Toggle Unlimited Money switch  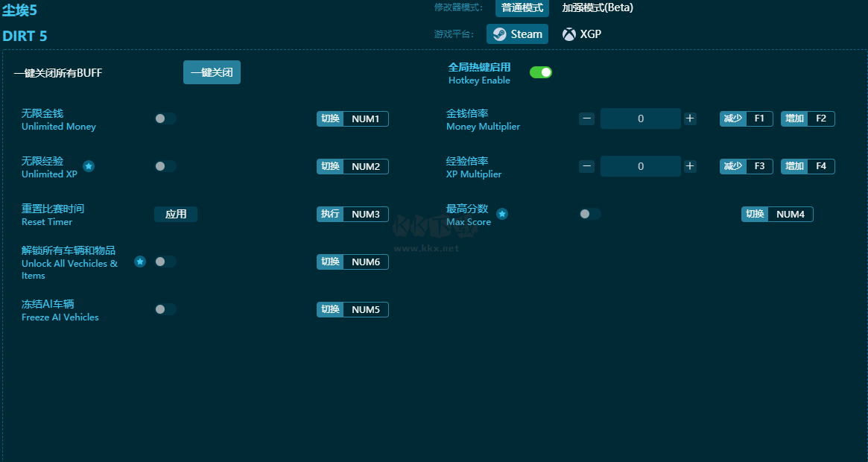pos(165,118)
